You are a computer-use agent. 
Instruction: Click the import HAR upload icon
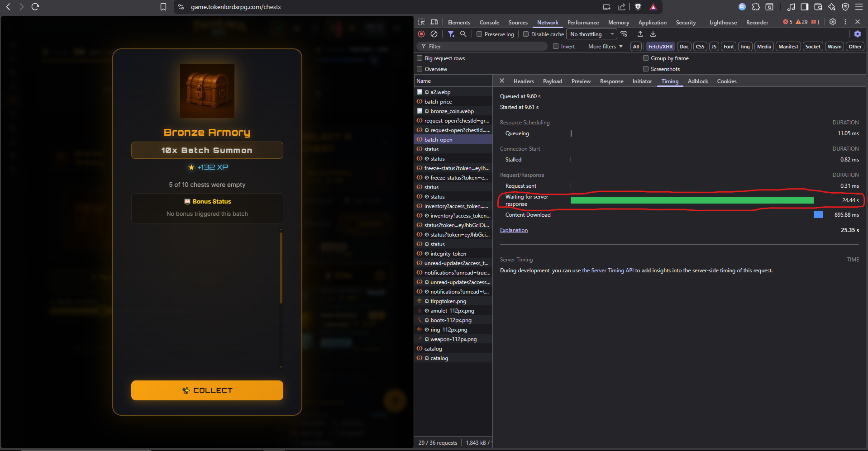point(640,34)
